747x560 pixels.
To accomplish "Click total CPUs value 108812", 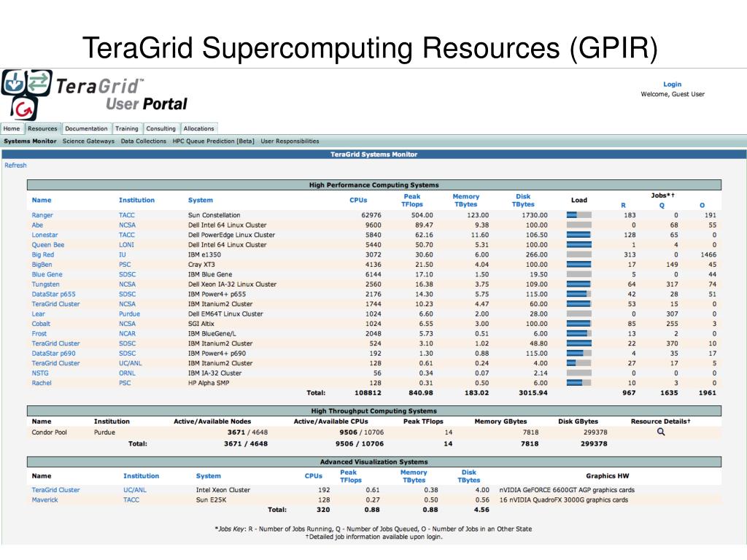I will 368,393.
